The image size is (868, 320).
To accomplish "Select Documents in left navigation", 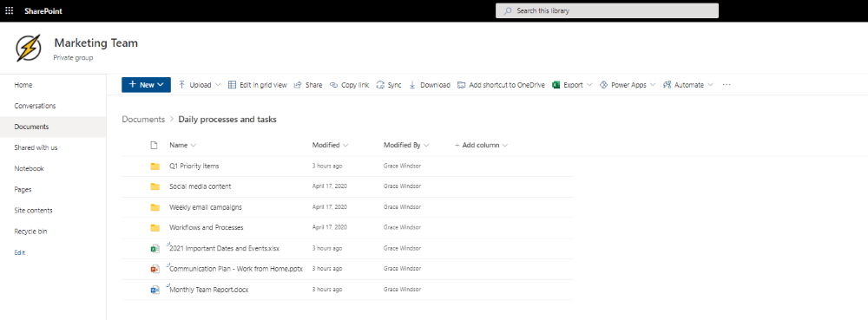I will (31, 127).
